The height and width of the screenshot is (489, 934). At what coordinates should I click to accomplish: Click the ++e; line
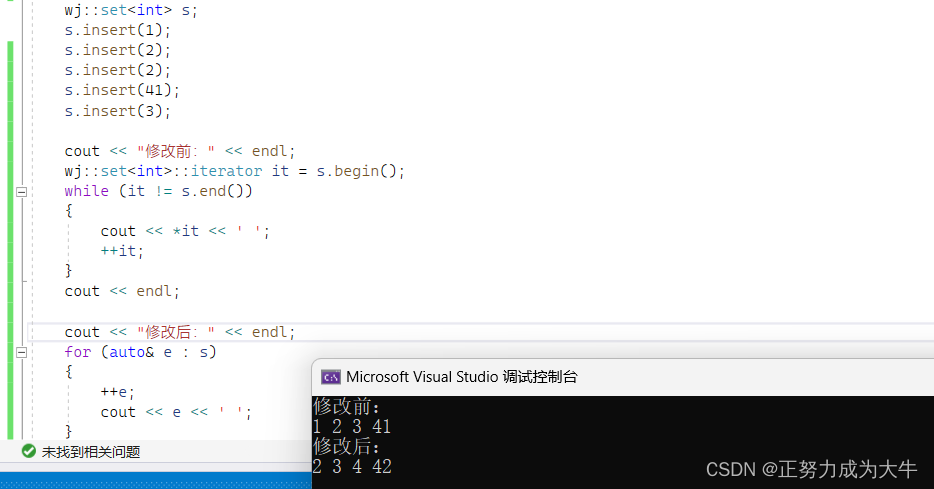[x=118, y=393]
